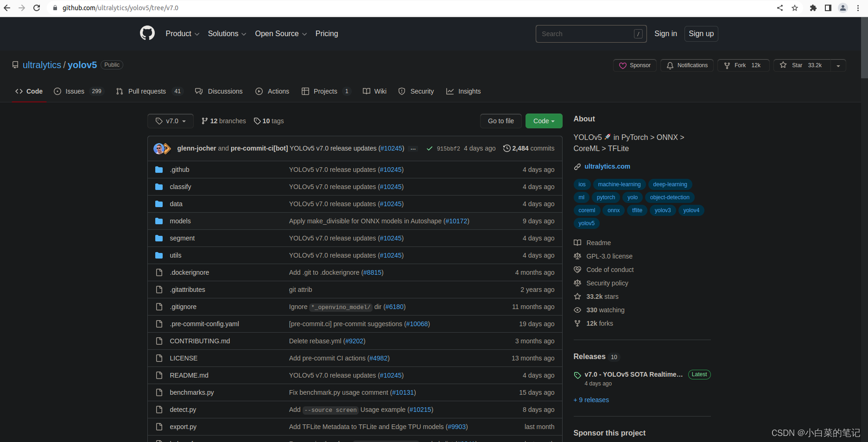The height and width of the screenshot is (442, 868).
Task: Open the Wiki tab
Action: pyautogui.click(x=374, y=91)
